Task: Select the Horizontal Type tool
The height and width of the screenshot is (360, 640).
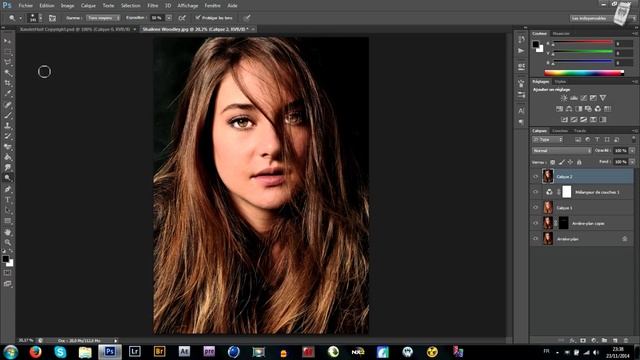Action: click(7, 200)
